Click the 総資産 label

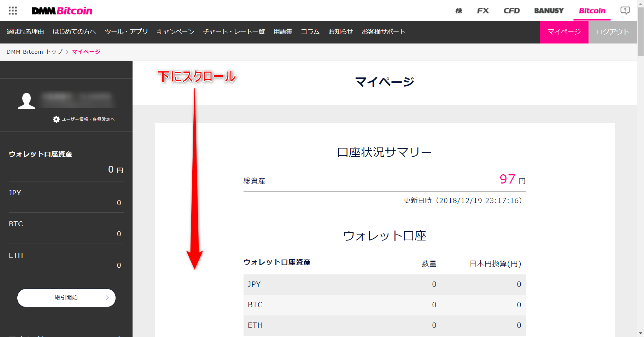254,181
